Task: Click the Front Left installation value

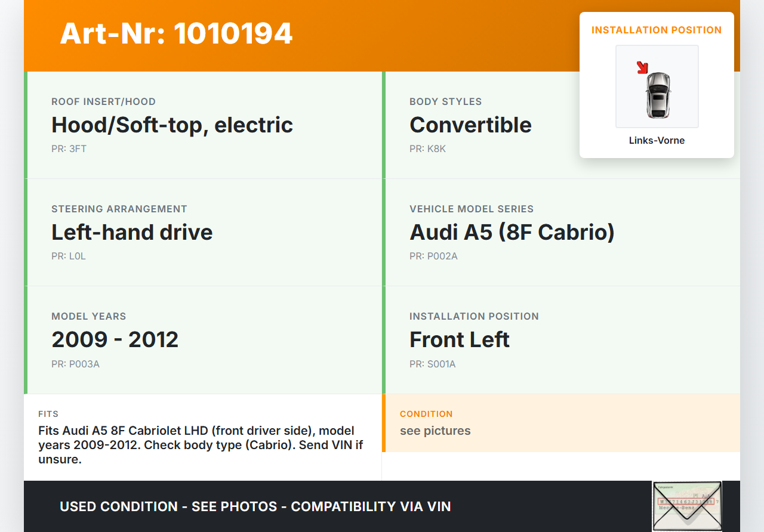Action: click(459, 340)
